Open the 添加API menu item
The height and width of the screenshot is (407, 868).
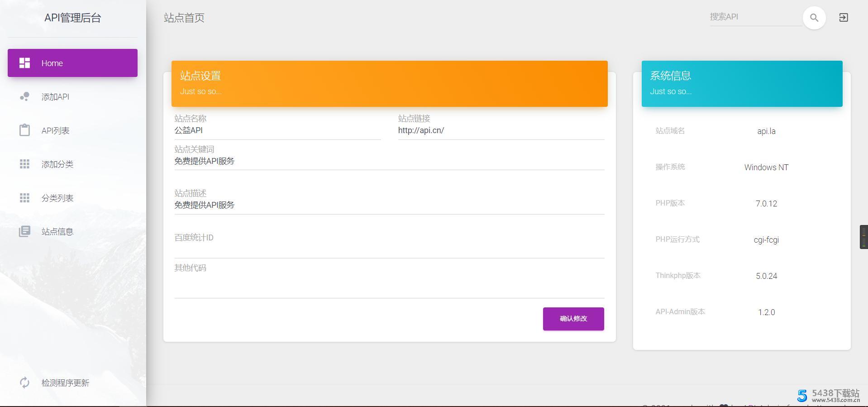point(55,97)
